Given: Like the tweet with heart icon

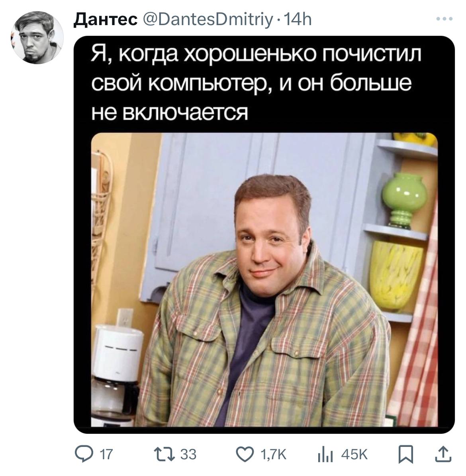Looking at the screenshot, I should coord(245,454).
